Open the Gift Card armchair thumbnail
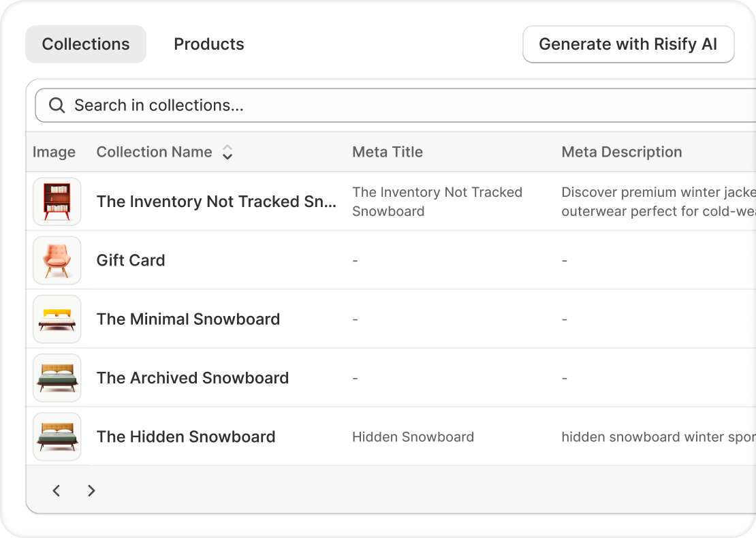The width and height of the screenshot is (756, 538). click(x=57, y=260)
